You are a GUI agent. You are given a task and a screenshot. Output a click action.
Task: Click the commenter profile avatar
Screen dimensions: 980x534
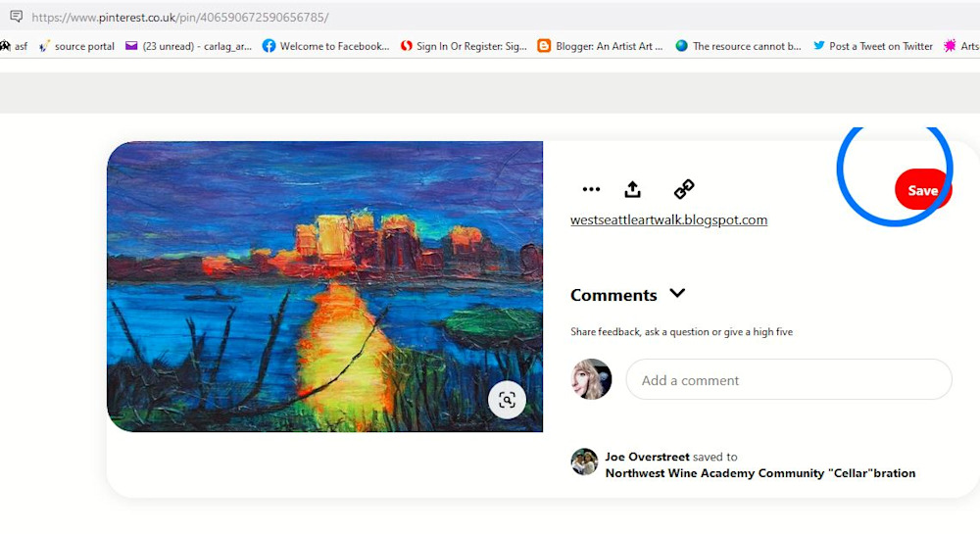pos(591,379)
